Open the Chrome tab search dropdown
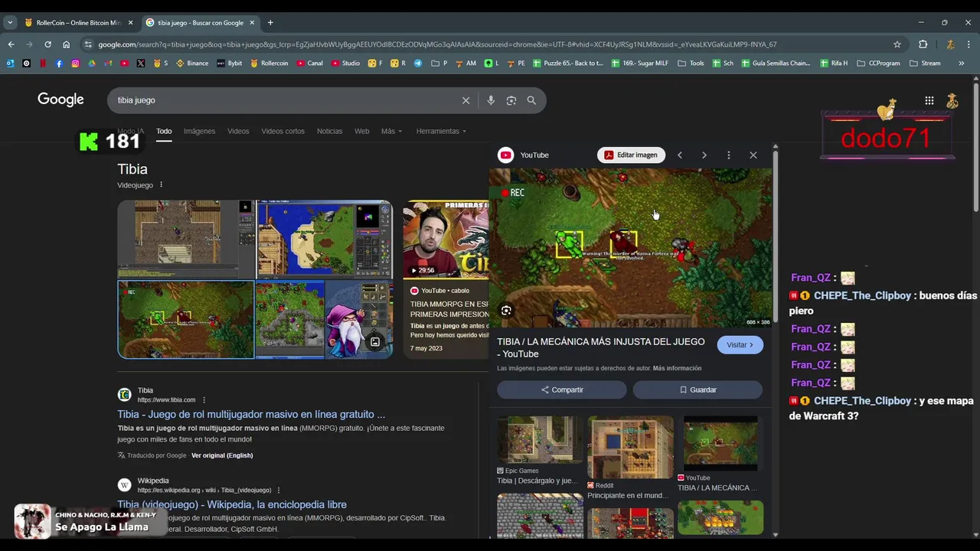 tap(10, 23)
